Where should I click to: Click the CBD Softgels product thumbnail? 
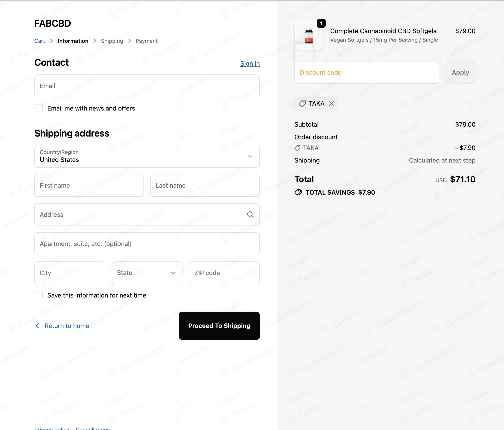pyautogui.click(x=309, y=35)
